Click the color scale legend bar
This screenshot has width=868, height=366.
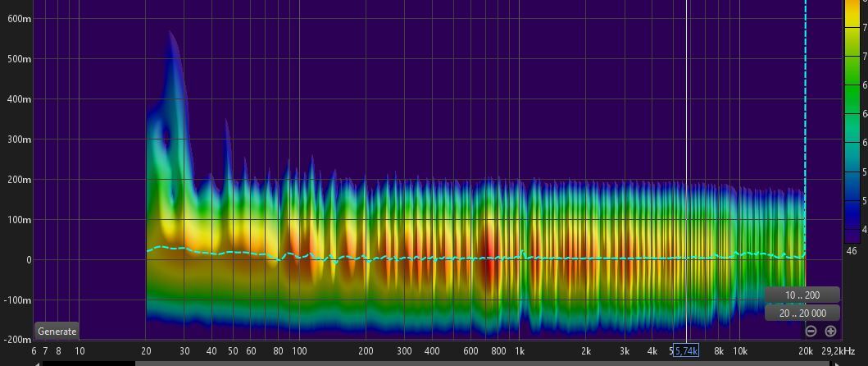(852, 121)
